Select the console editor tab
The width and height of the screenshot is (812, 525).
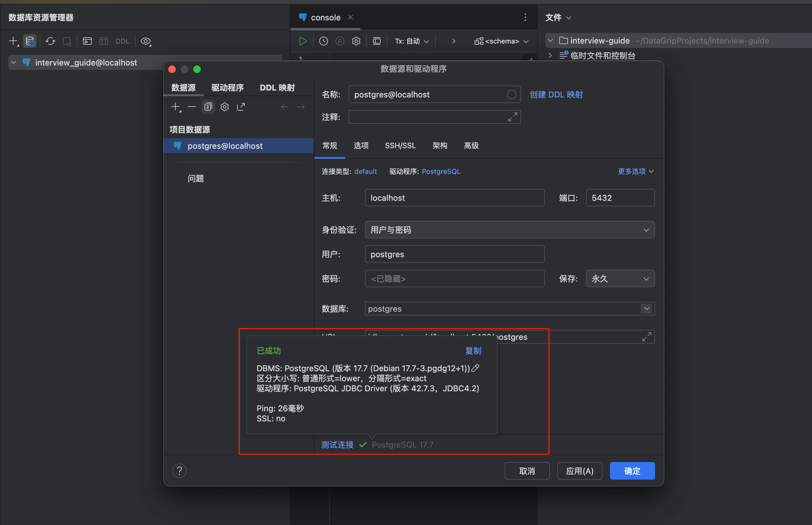325,18
